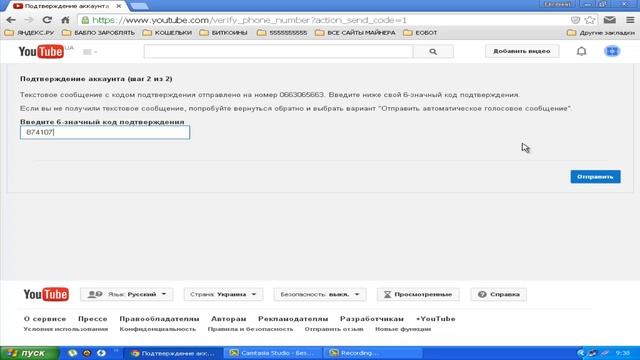Switch to the Camtasia Studio taskbar item

(x=273, y=353)
